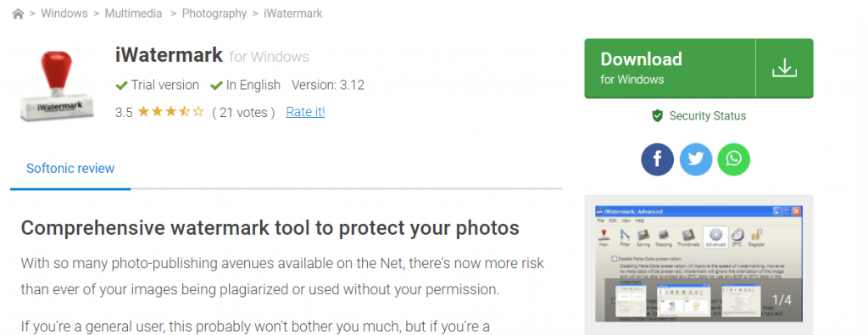
Task: Click the download arrow icon
Action: [784, 68]
